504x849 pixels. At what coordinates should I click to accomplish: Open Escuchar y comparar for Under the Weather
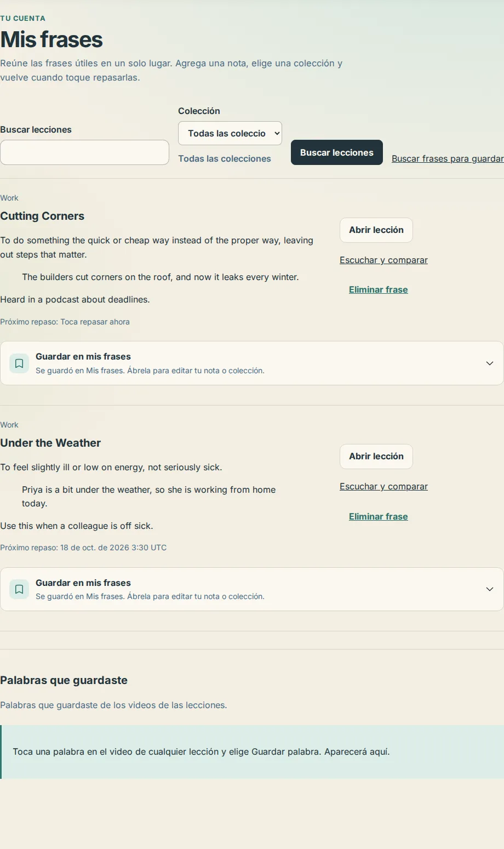tap(383, 486)
